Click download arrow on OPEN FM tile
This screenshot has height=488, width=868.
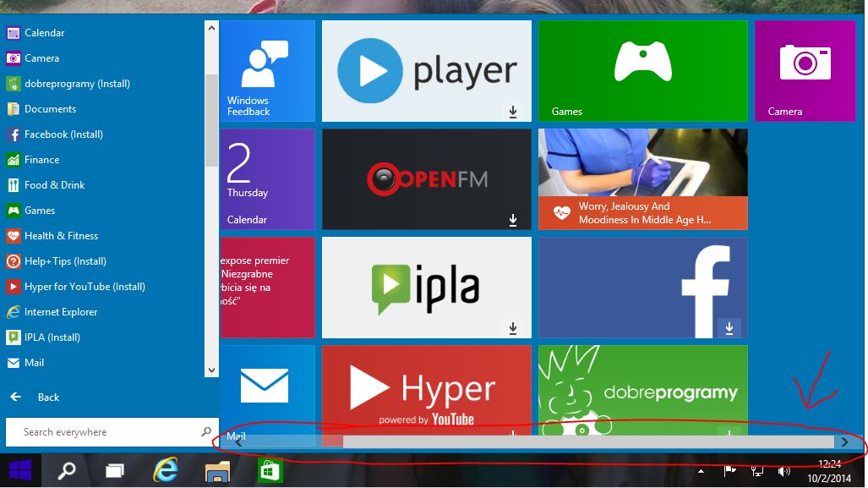(x=513, y=221)
